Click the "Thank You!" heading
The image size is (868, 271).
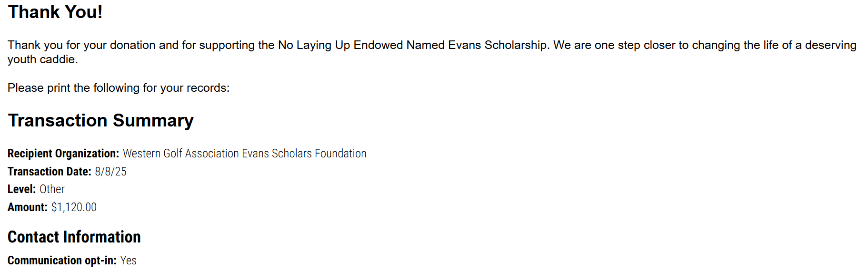[55, 12]
